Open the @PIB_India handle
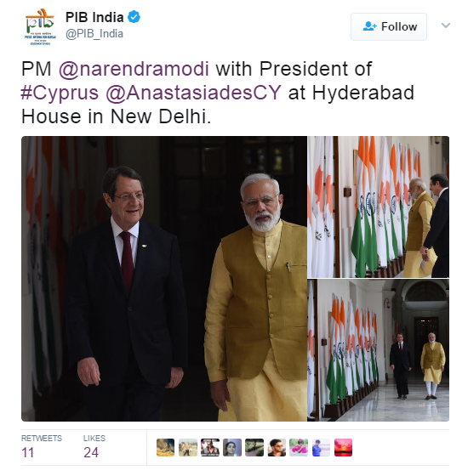468x476 pixels. click(94, 34)
